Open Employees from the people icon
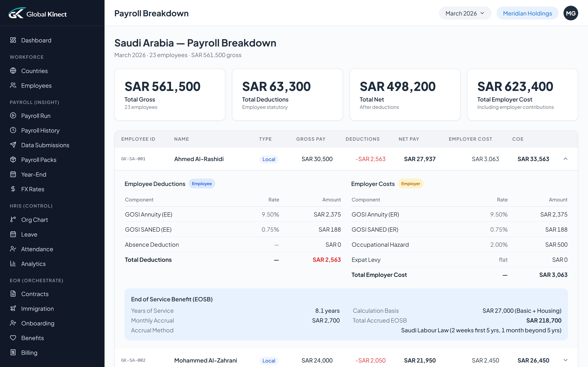The height and width of the screenshot is (367, 588). 13,85
